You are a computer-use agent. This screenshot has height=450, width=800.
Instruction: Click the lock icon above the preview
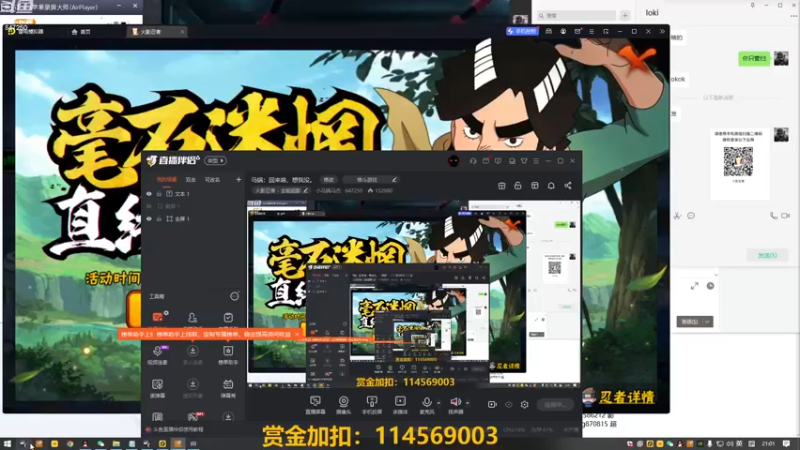point(518,186)
